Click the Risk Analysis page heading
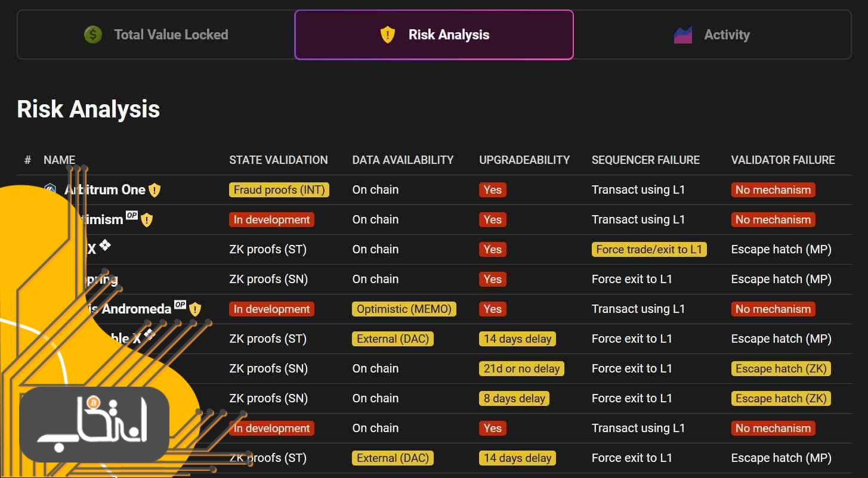The image size is (868, 478). point(88,109)
